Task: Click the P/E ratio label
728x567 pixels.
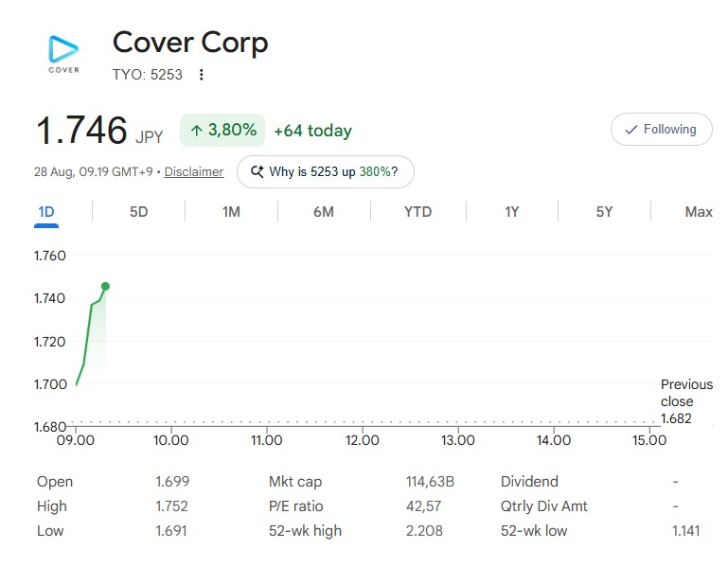Action: pos(295,506)
